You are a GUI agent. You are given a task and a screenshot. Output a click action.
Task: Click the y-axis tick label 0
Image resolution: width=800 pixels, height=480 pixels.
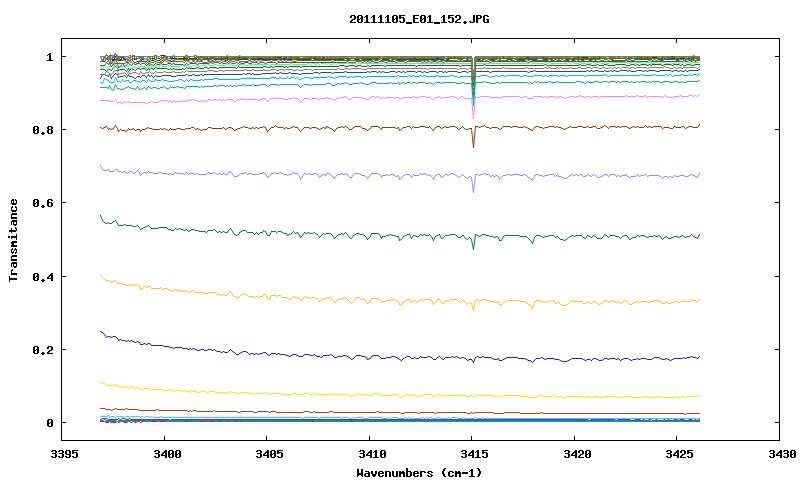coord(49,423)
